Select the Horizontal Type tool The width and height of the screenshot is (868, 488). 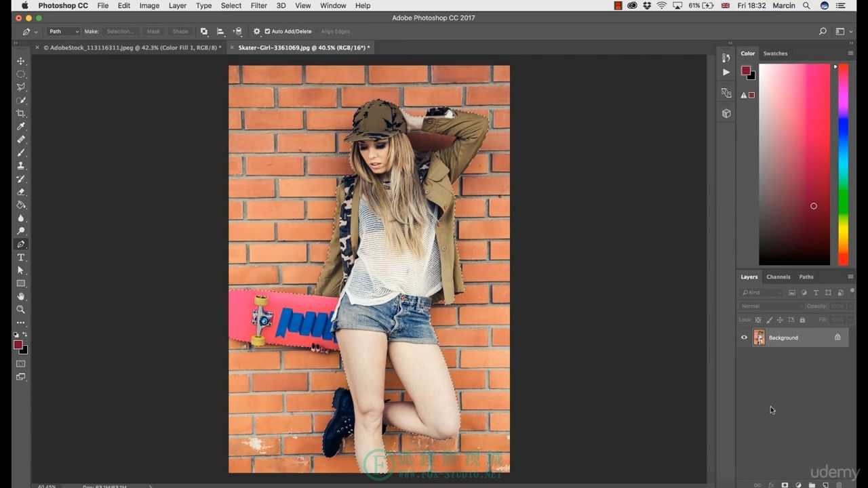[21, 258]
